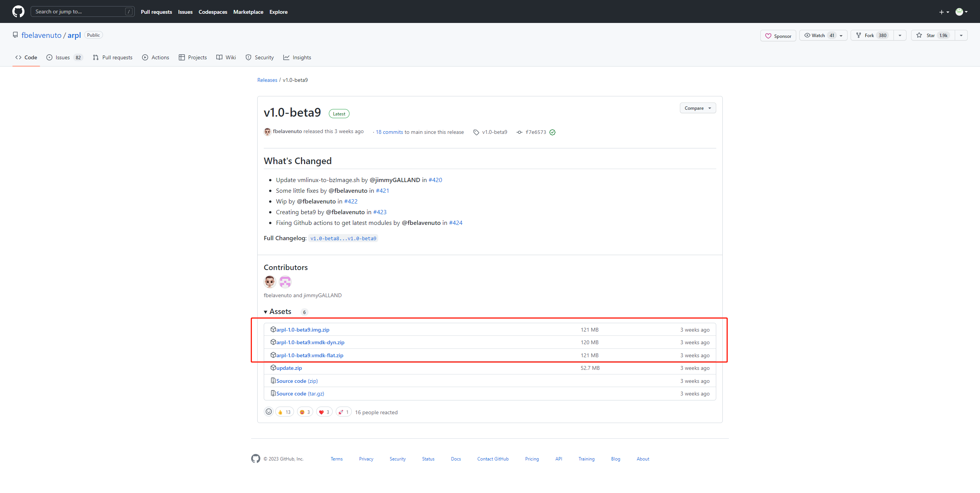This screenshot has width=980, height=493.
Task: Toggle the heart reaction
Action: pos(324,412)
